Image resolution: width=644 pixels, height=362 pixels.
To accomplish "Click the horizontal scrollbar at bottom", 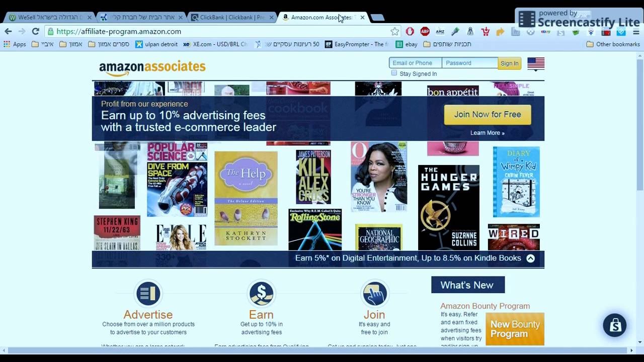I will (317, 350).
